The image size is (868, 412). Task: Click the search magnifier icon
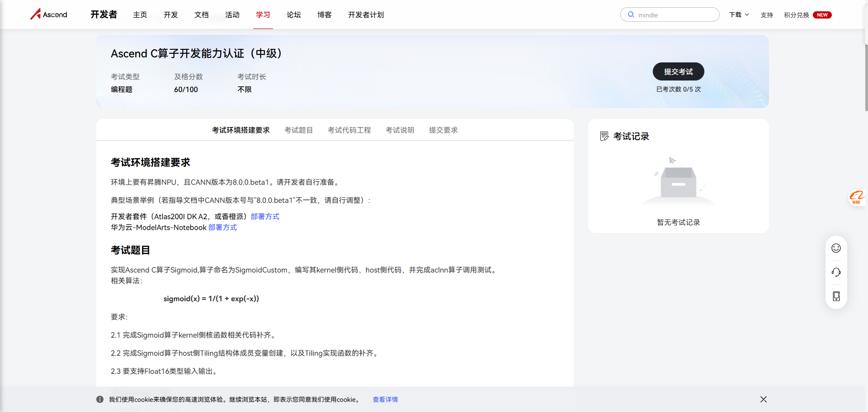631,14
